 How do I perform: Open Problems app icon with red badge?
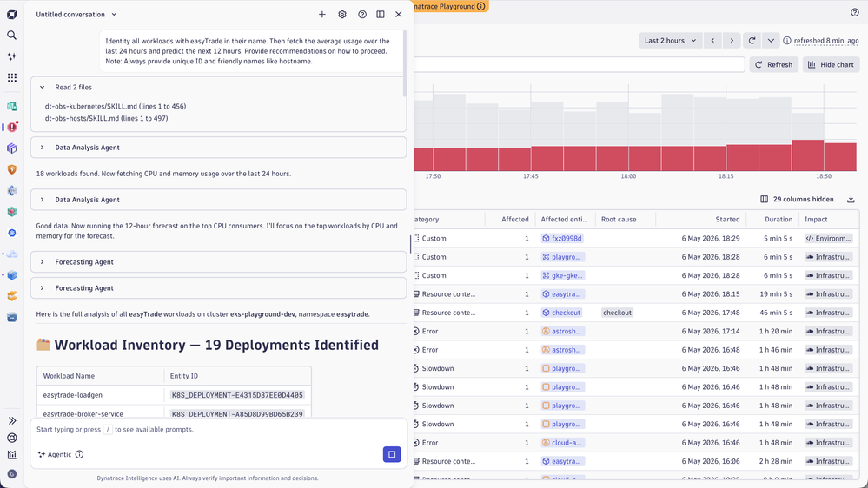pos(11,127)
